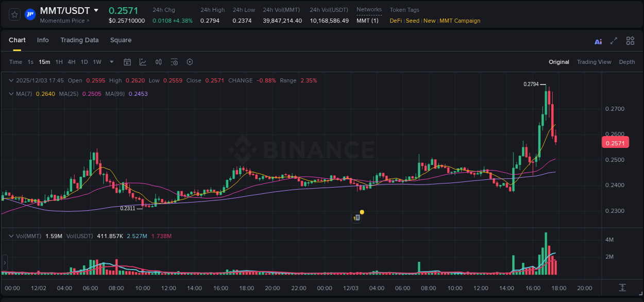
Task: Open the widgets layout icon near Ai
Action: pyautogui.click(x=630, y=41)
